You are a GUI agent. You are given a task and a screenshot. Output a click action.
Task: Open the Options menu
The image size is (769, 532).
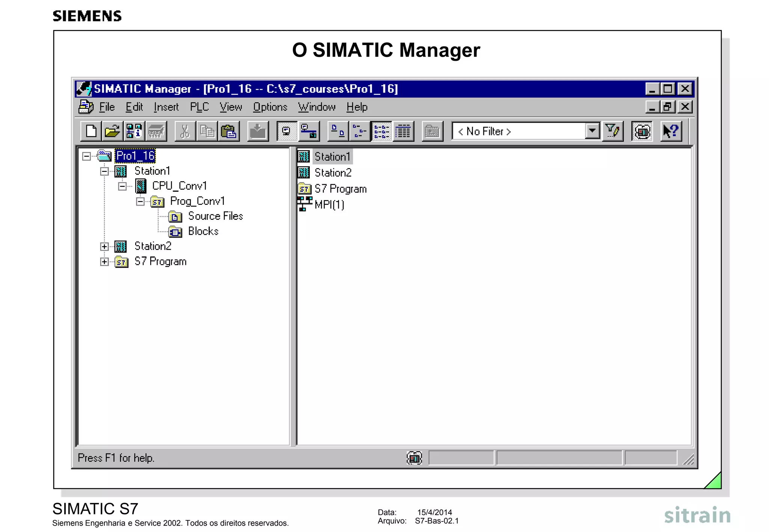(x=270, y=107)
